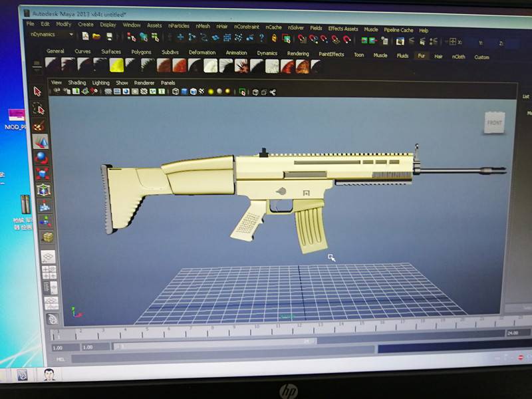Expand the Panels viewport menu
This screenshot has height=399, width=532.
coord(168,83)
